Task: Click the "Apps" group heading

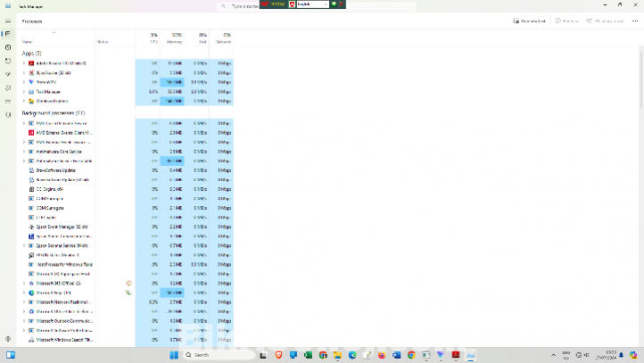Action: tap(31, 54)
